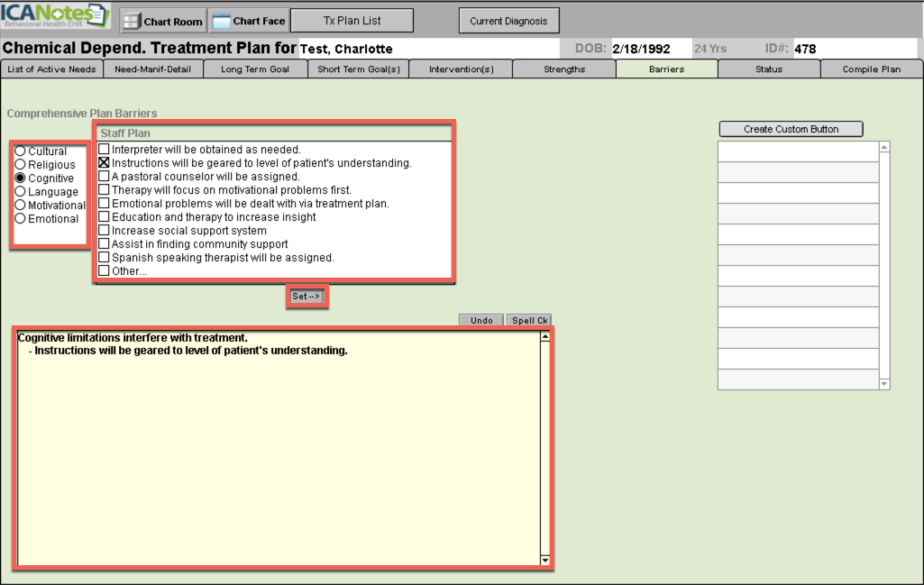Check 'Interpreter will be obtained as needed'

pos(105,150)
